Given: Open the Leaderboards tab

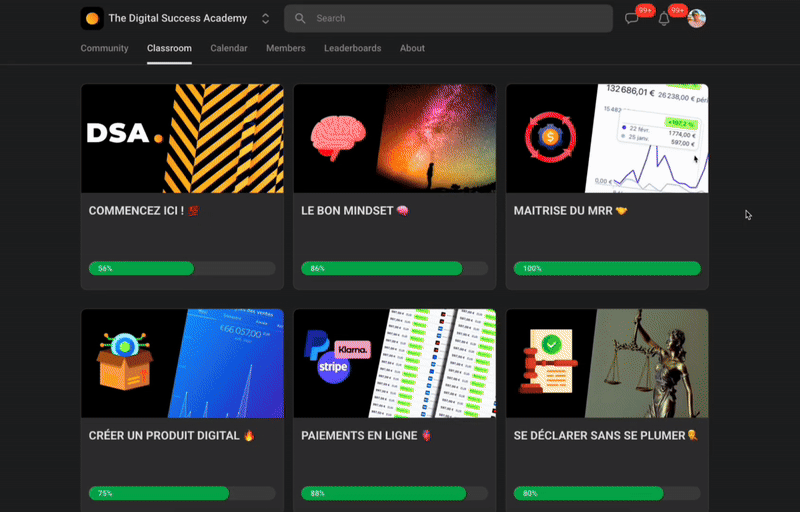Looking at the screenshot, I should pos(352,48).
